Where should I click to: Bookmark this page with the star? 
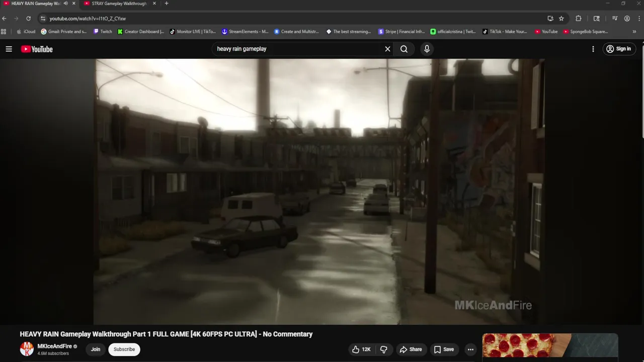[561, 19]
